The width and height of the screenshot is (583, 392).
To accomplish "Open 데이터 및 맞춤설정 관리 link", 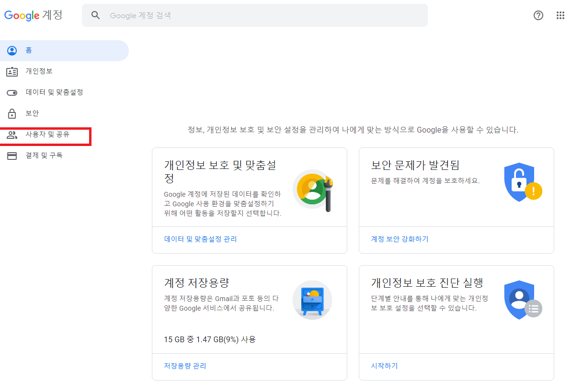I will click(200, 239).
